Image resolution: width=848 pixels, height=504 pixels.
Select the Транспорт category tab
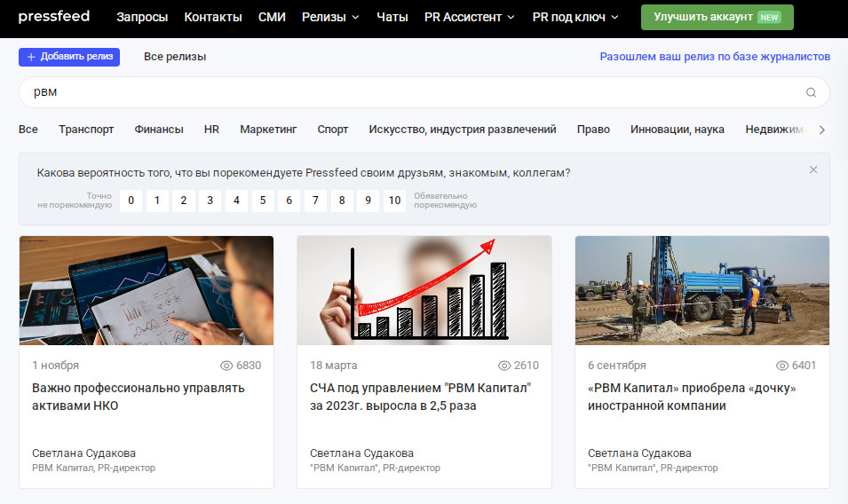coord(86,130)
